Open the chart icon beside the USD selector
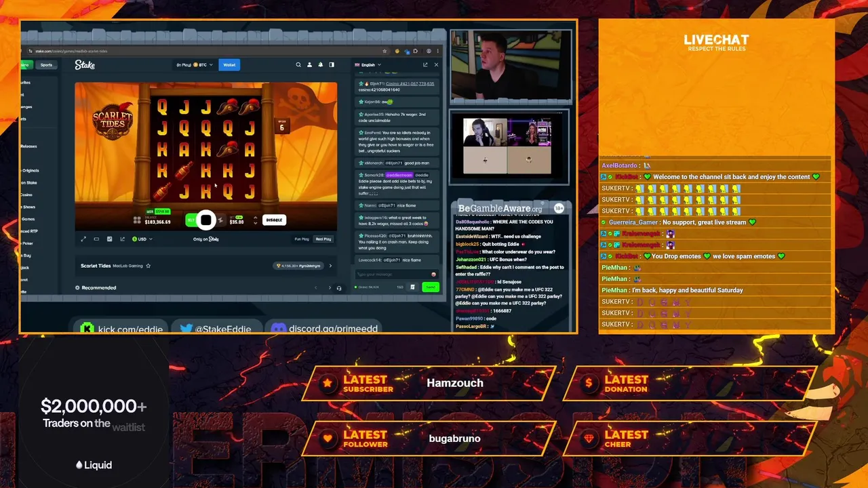 pyautogui.click(x=122, y=239)
